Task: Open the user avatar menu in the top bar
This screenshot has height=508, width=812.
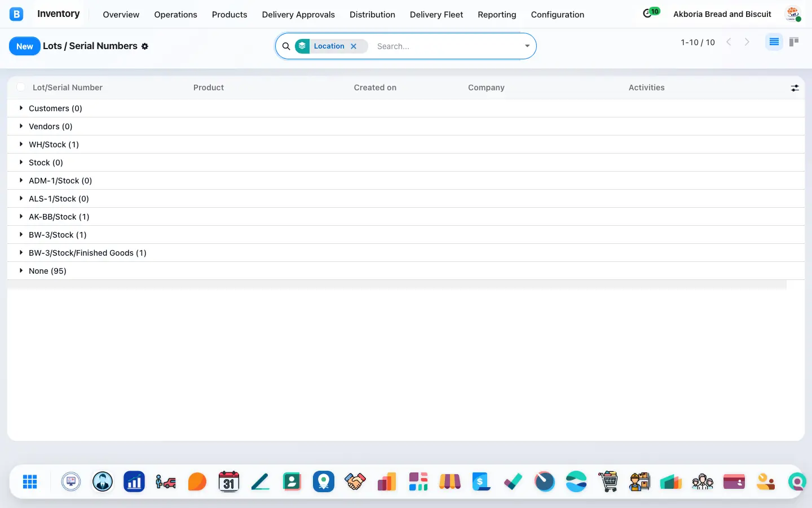Action: coord(793,14)
